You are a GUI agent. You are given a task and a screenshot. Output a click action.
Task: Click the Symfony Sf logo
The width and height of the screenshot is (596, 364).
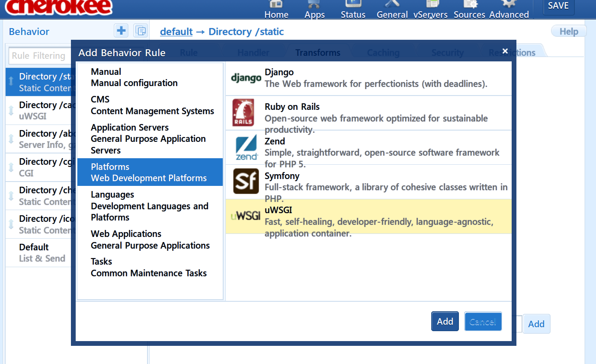[246, 182]
